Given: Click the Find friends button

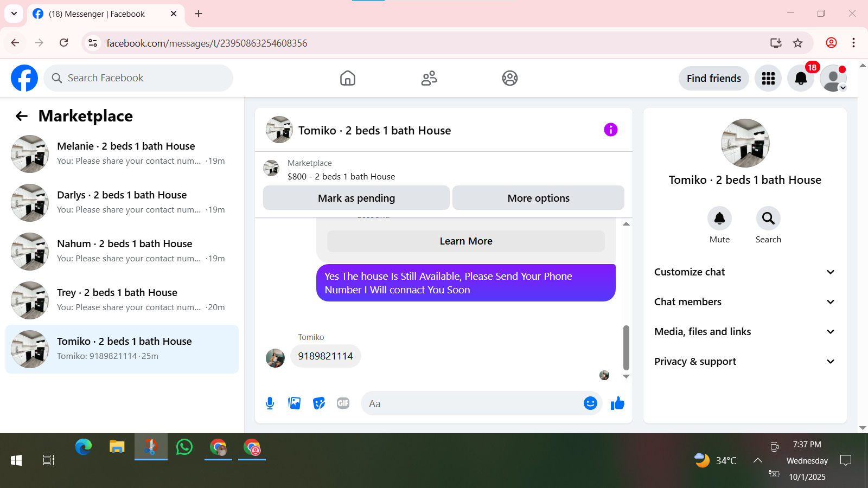Looking at the screenshot, I should pyautogui.click(x=714, y=78).
